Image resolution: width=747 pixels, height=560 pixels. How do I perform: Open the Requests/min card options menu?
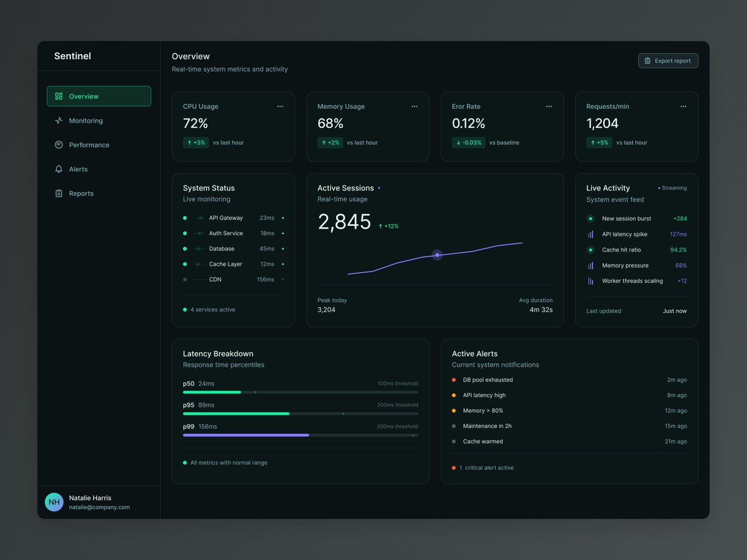[x=684, y=106]
